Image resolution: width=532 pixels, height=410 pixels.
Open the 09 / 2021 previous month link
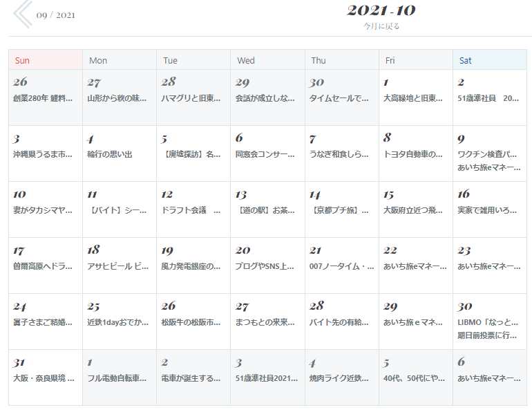[x=56, y=15]
